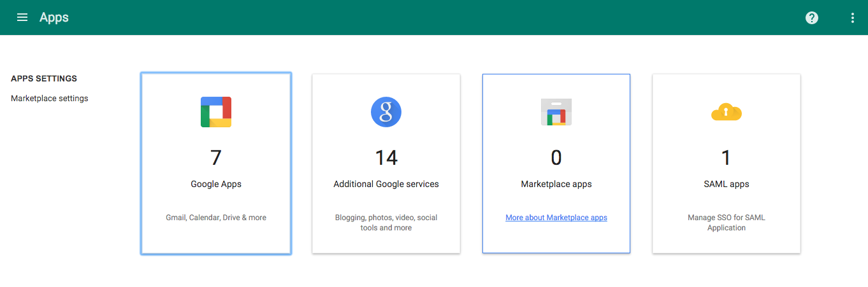Select the Marketplace apps card title
Screen dimensions: 868x287
pos(556,185)
